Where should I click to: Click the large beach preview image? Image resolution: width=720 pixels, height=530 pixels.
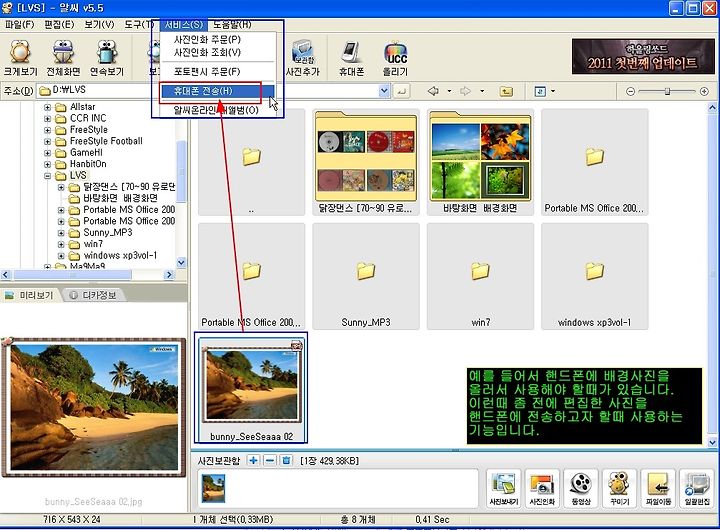tap(94, 407)
